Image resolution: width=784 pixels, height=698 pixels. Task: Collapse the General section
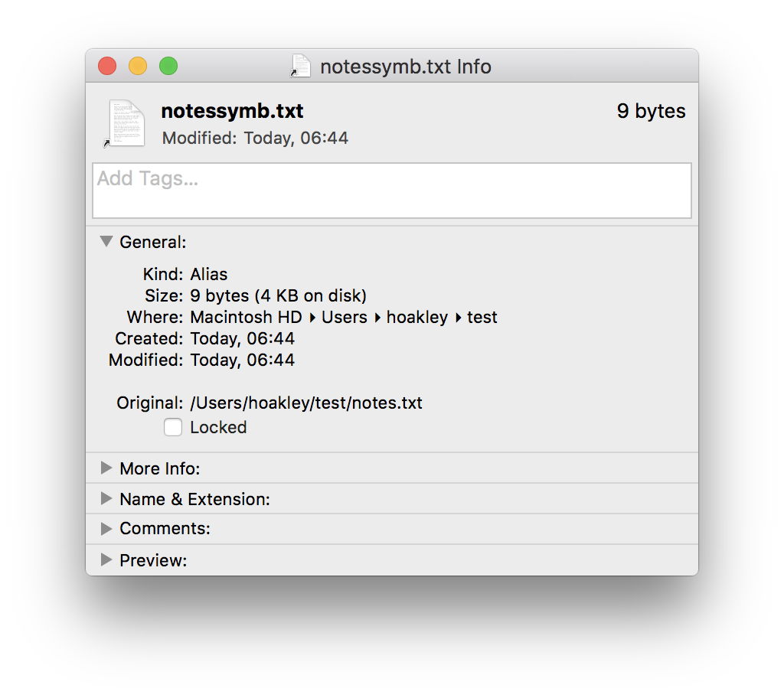point(107,242)
